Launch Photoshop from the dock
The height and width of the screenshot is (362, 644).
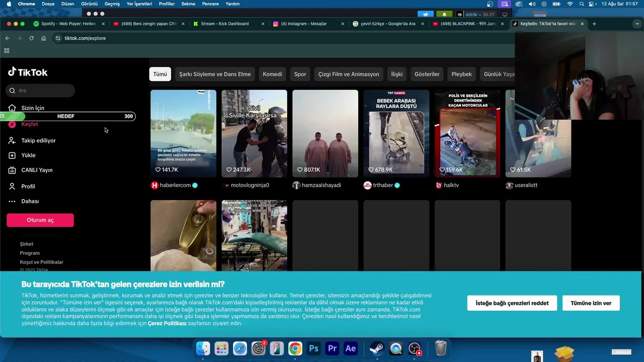pyautogui.click(x=314, y=348)
